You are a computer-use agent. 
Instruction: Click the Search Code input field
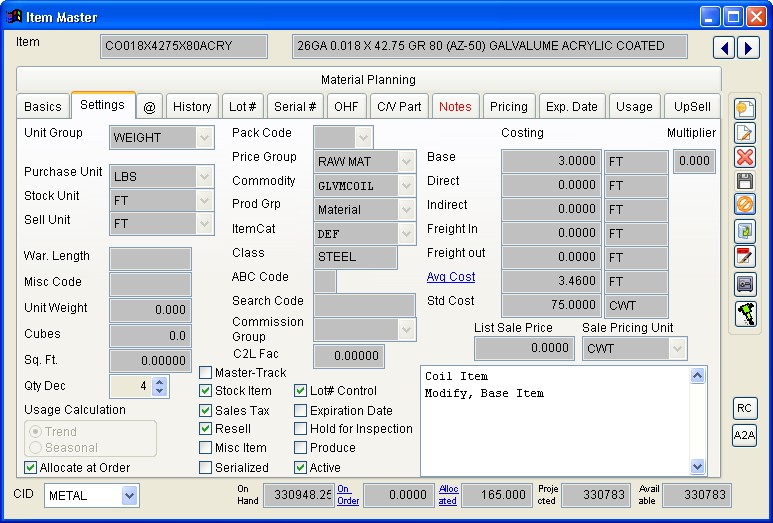tap(364, 305)
